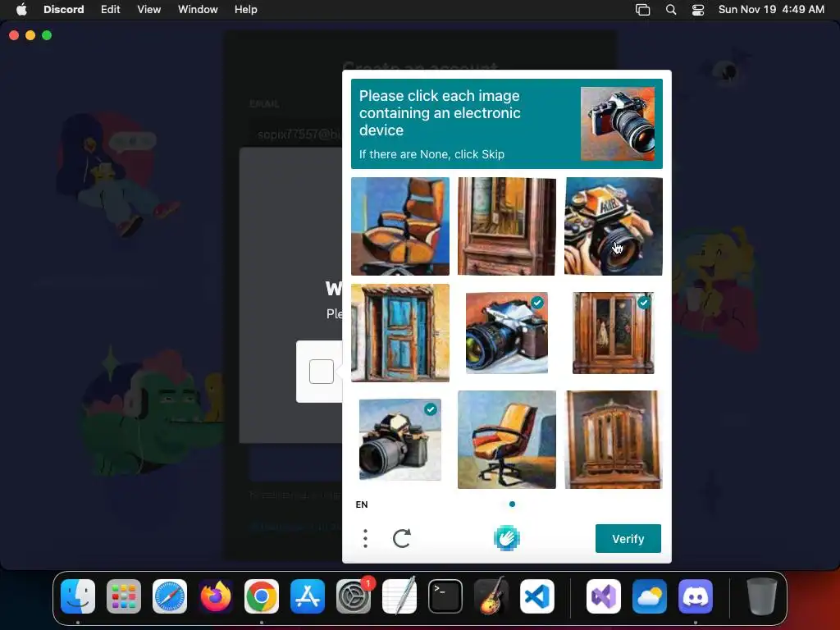Open Control Center in menu bar
The height and width of the screenshot is (630, 840).
coord(698,10)
